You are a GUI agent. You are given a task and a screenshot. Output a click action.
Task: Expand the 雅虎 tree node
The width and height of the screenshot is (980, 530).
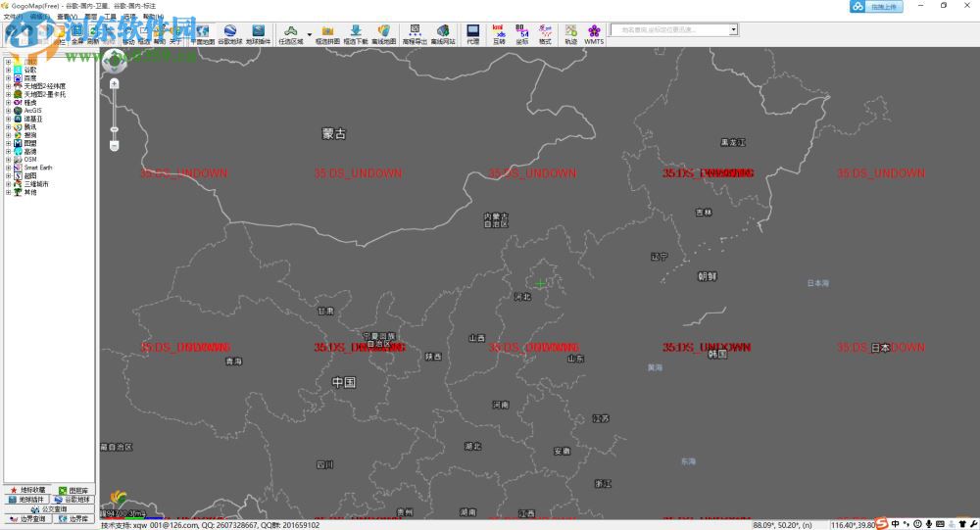pos(8,102)
